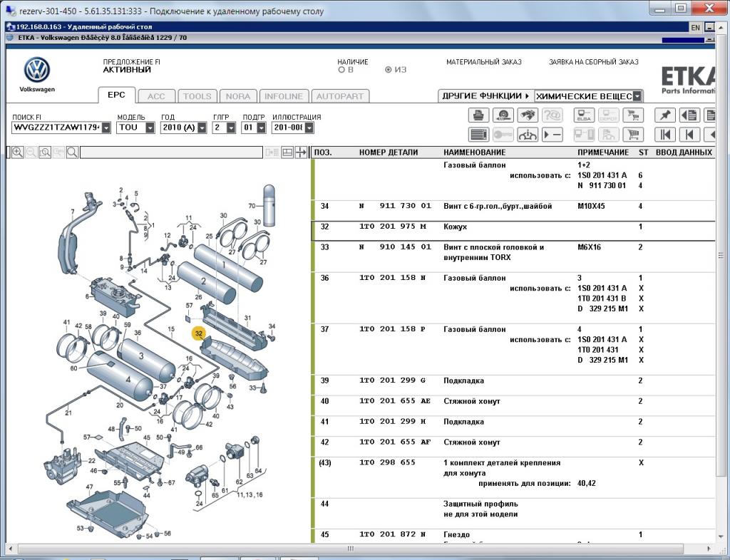Screen dimensions: 730x560
Task: Open the ПОИСК FI VIN dropdown
Action: tap(106, 128)
